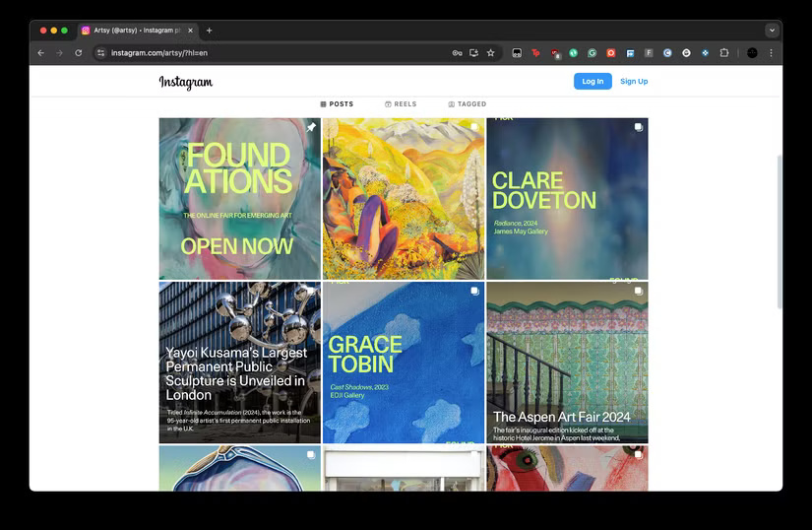Click the Sign Up link

634,82
